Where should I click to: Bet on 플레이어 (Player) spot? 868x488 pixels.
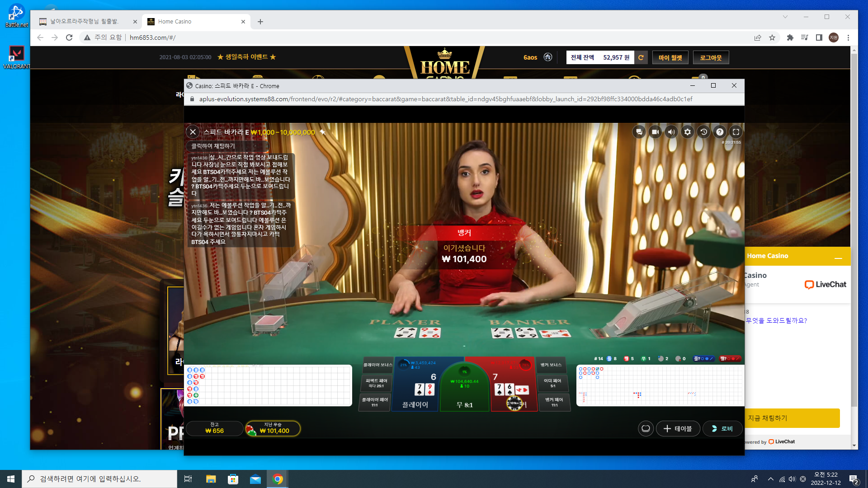(416, 384)
